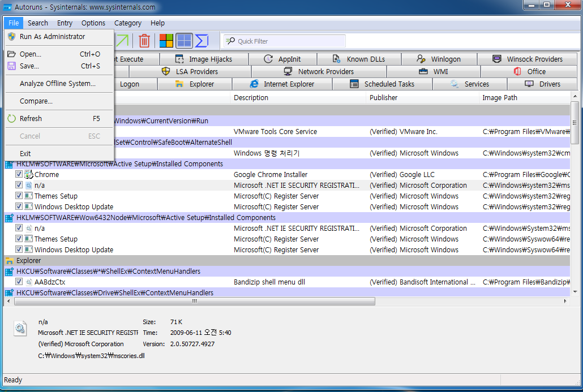Viewport: 583px width, 392px height.
Task: Toggle Themes Setup checkbox under HKLM SOFTWARE\Microsoft
Action: [x=19, y=196]
